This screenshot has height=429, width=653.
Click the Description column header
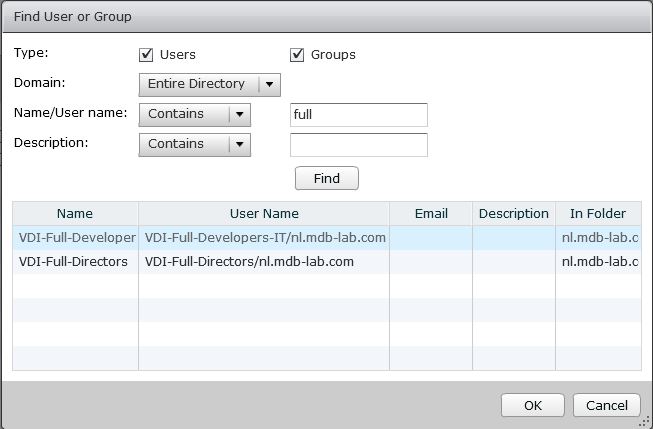514,213
